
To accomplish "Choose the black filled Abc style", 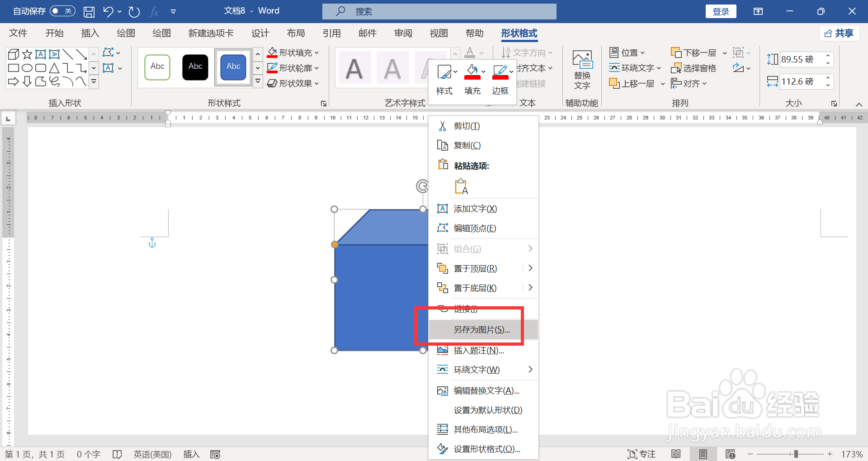I will [195, 67].
